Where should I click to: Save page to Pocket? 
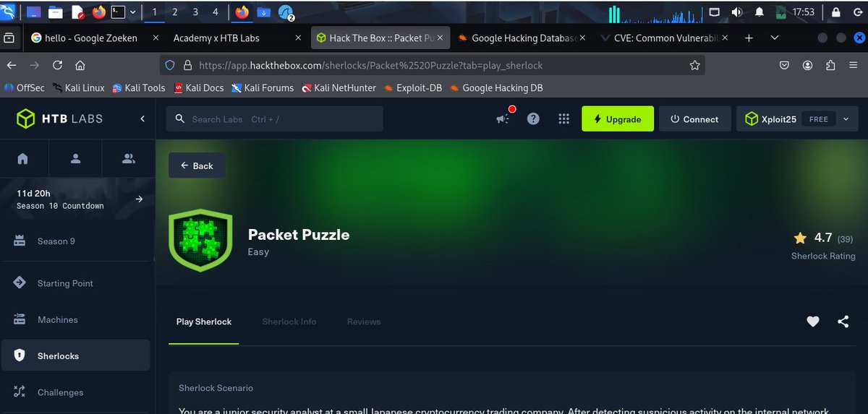point(784,65)
